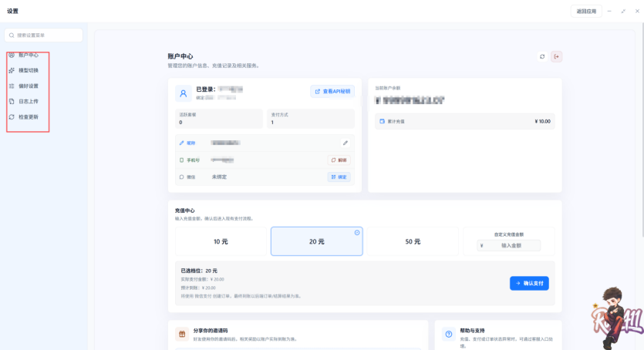Open 偏好设置 in the settings sidebar
Screen dimensions: 644x350
24,86
